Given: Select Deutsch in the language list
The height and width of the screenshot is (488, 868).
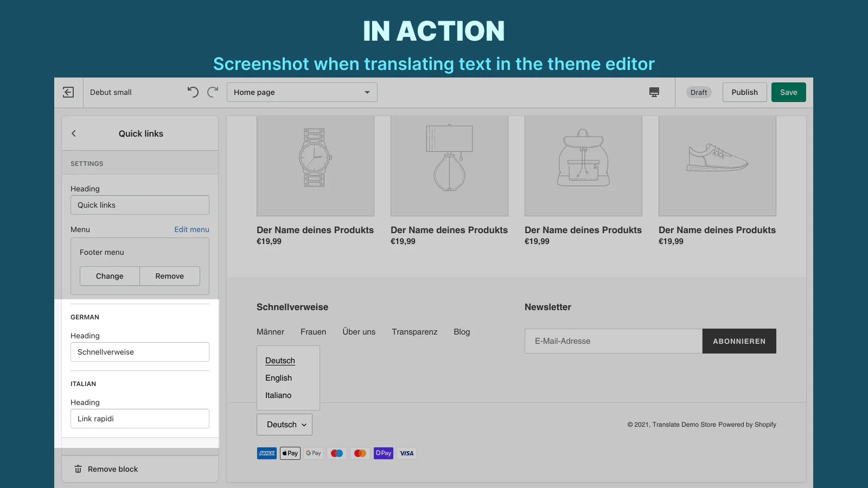Looking at the screenshot, I should pyautogui.click(x=280, y=361).
